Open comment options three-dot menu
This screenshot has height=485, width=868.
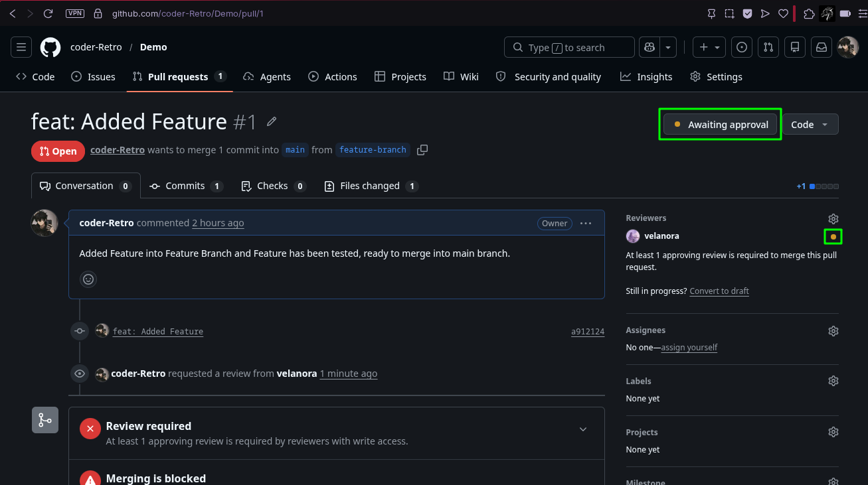tap(586, 224)
